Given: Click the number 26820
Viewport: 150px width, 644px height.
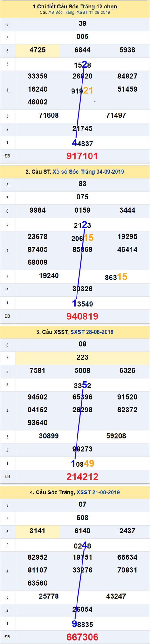Looking at the screenshot, I should click(82, 76).
